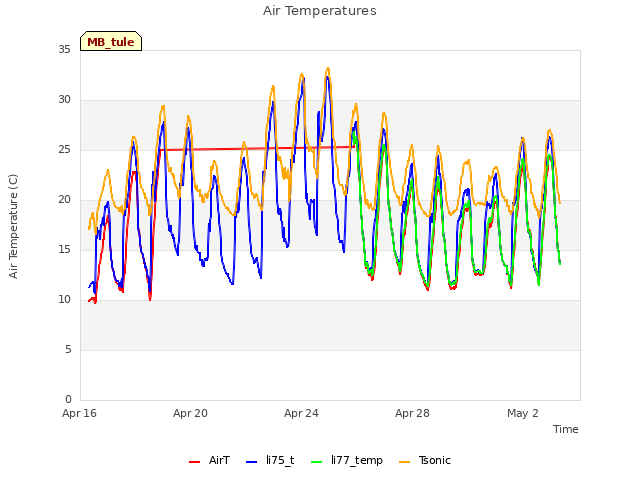
Task: Click the May 2 x-axis label
Action: [523, 413]
